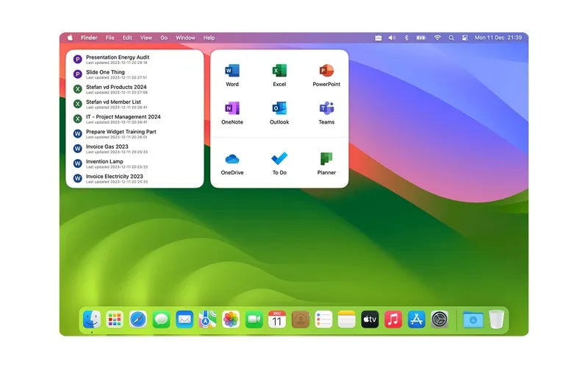Image resolution: width=588 pixels, height=368 pixels.
Task: Open Teams from the widget
Action: (x=326, y=113)
